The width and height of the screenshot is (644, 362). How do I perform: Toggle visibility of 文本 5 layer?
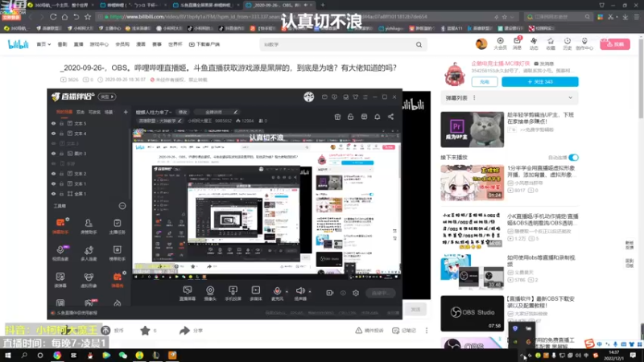[53, 123]
